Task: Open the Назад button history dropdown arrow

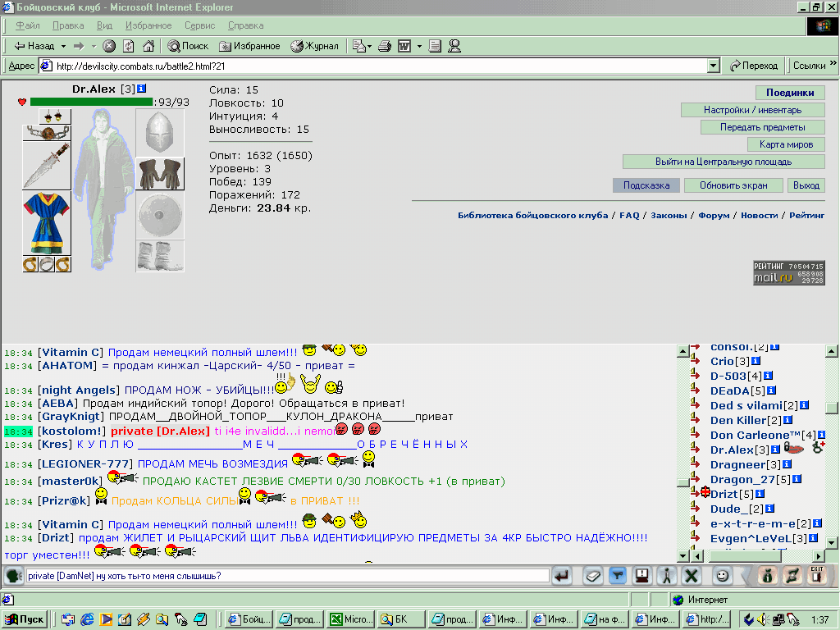Action: click(x=63, y=46)
